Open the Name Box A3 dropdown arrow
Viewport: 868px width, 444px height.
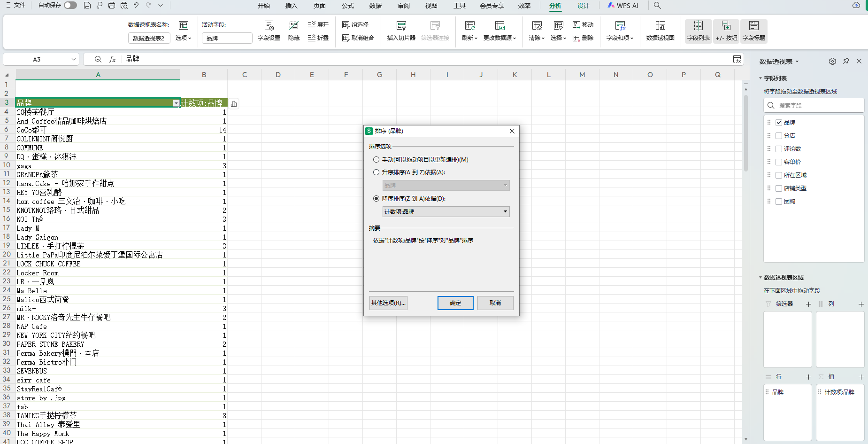tap(73, 59)
